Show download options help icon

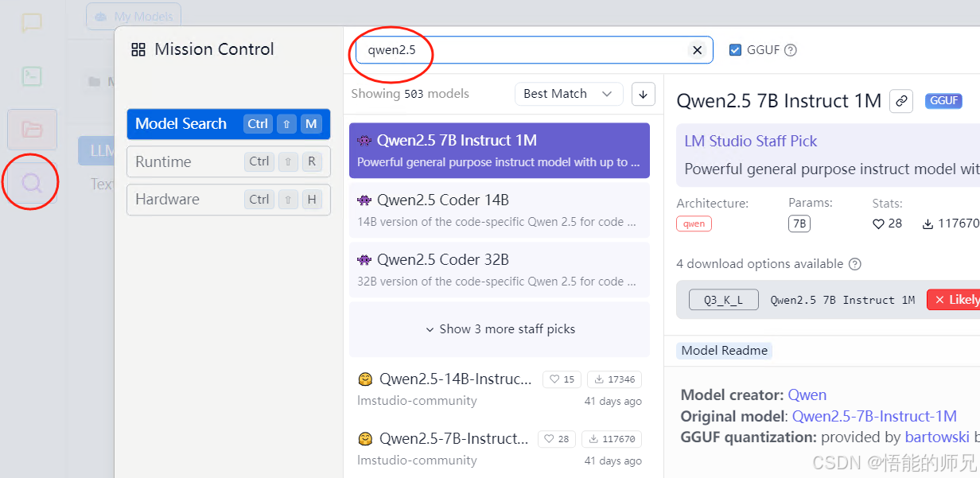[x=855, y=264]
